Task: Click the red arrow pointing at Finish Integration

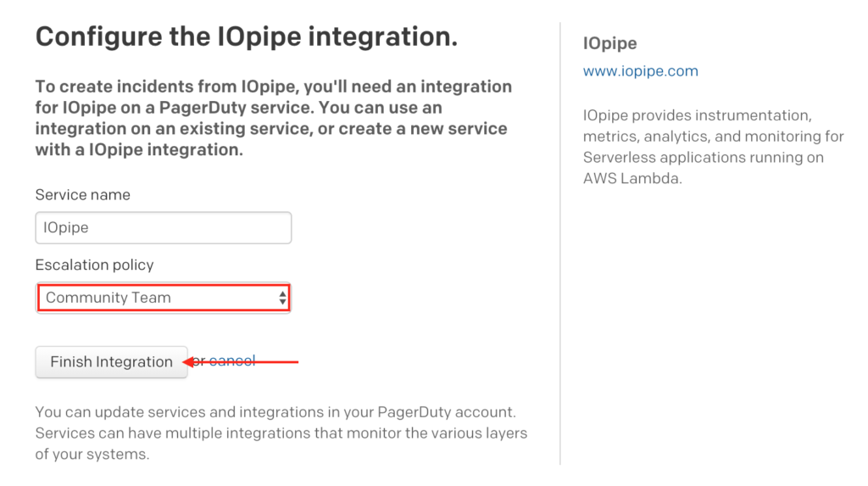Action: pyautogui.click(x=254, y=362)
